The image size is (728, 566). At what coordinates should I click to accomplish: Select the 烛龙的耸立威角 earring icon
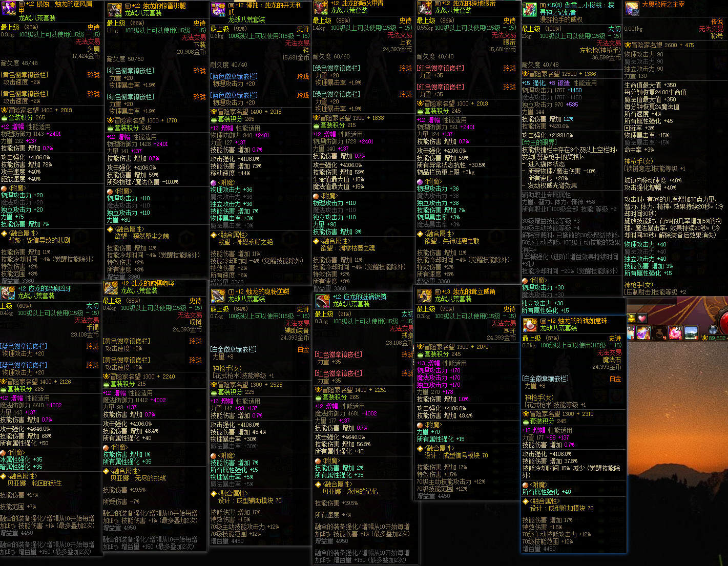[424, 296]
